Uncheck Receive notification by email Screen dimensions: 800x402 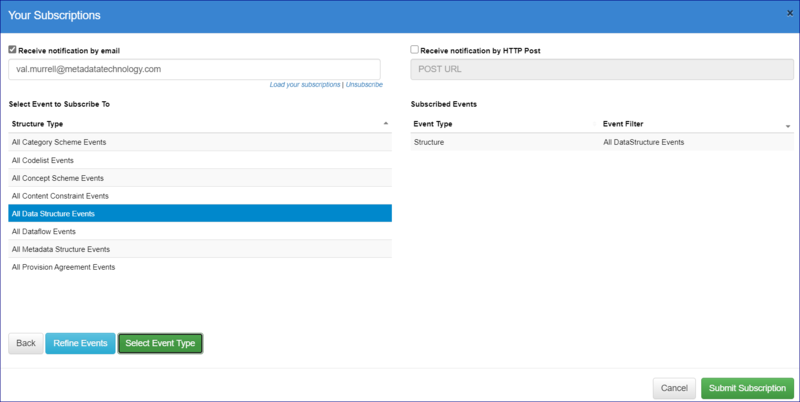pos(12,50)
